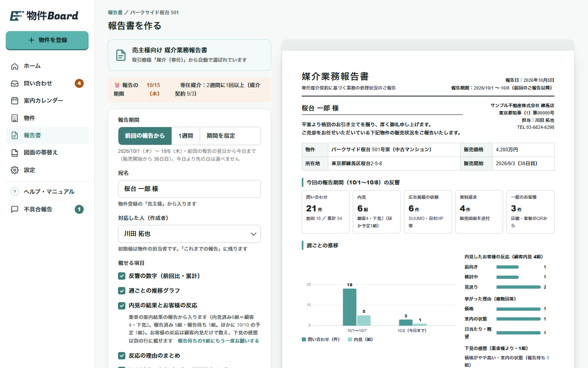
Task: Click the chevron arrow in 川田 拓也 field
Action: (254, 234)
